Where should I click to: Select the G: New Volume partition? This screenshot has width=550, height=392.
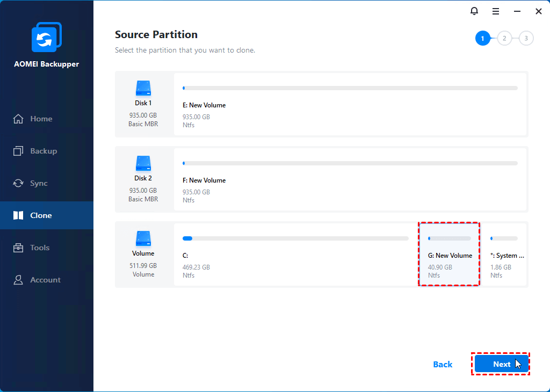coord(449,255)
